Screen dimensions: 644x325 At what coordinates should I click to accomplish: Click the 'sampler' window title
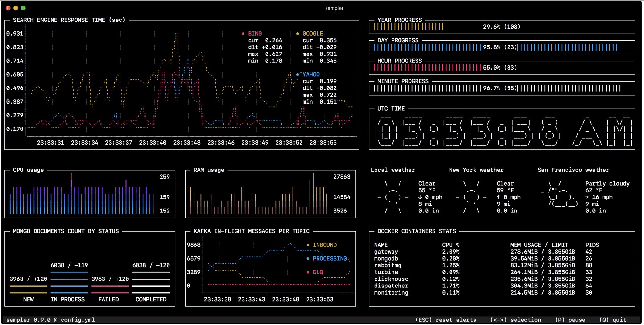point(334,8)
